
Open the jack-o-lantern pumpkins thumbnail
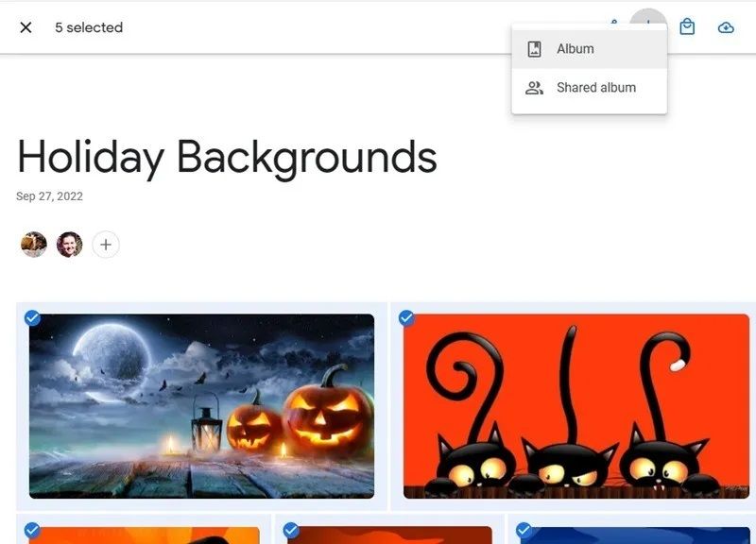pyautogui.click(x=201, y=406)
